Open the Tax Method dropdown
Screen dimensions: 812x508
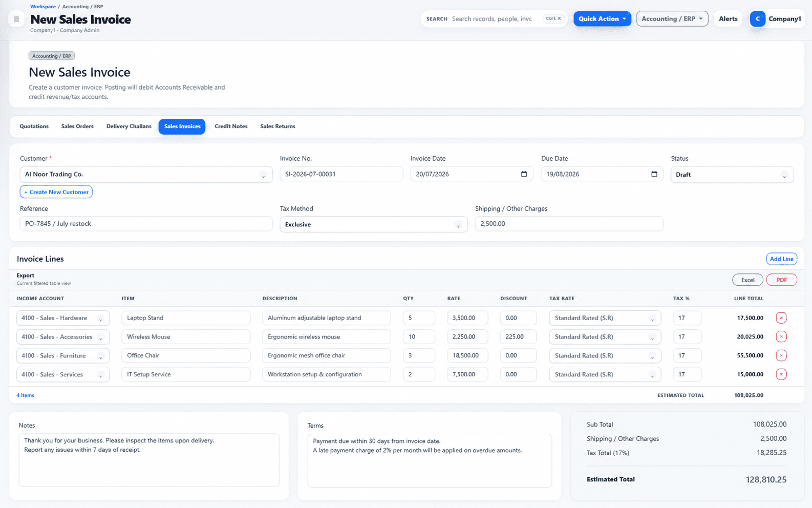(x=374, y=224)
